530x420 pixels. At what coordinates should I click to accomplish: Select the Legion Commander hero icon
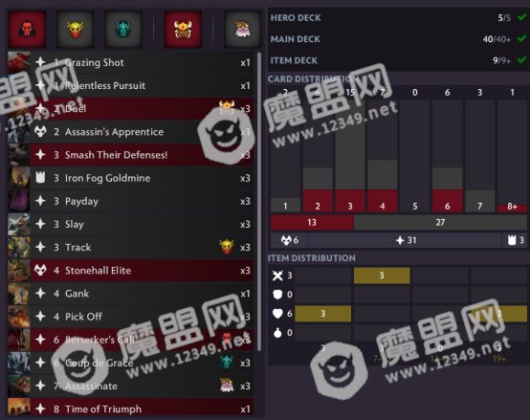183,29
